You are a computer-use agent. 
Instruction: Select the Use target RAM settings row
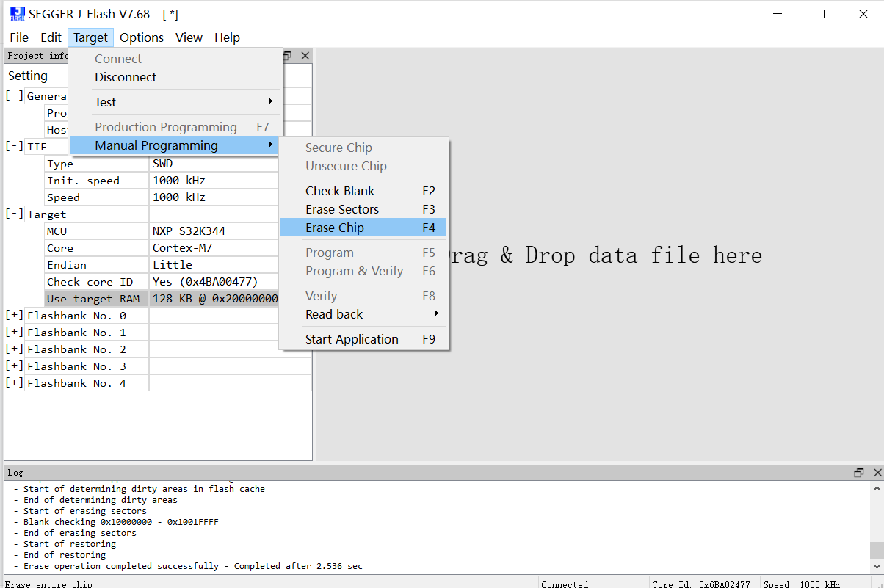tap(96, 298)
